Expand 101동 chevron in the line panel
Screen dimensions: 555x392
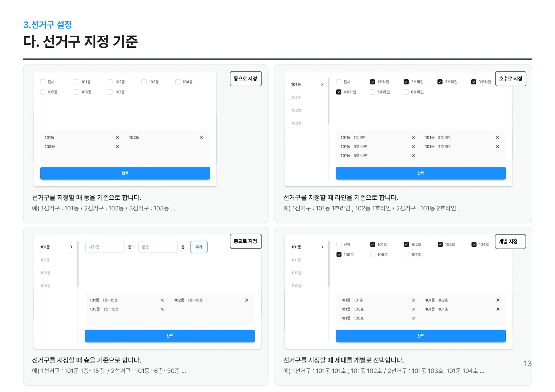pyautogui.click(x=322, y=85)
